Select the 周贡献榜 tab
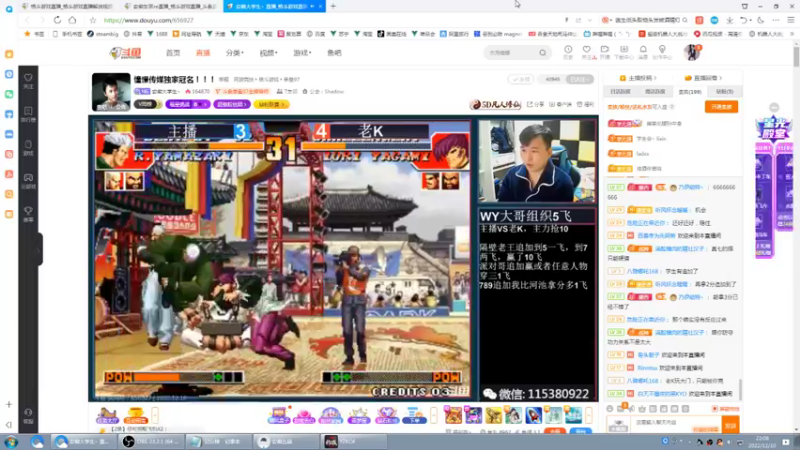The width and height of the screenshot is (800, 450). pos(655,92)
